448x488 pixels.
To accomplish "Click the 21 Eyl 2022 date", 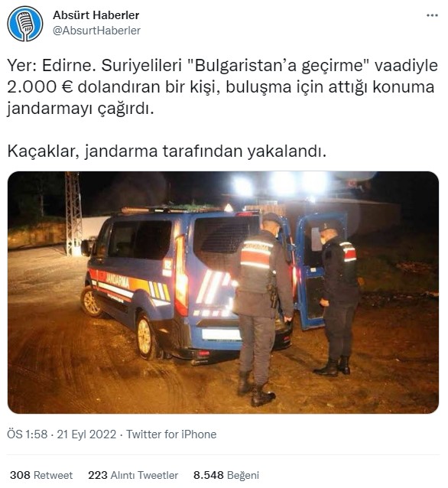I will [x=86, y=434].
